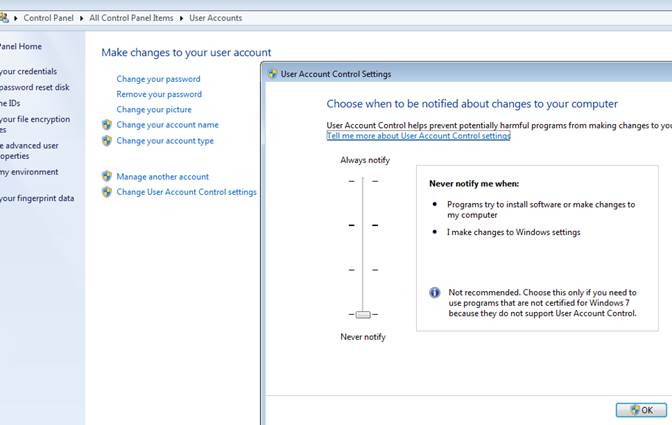The image size is (672, 425).
Task: Open Change your picture link
Action: 154,110
